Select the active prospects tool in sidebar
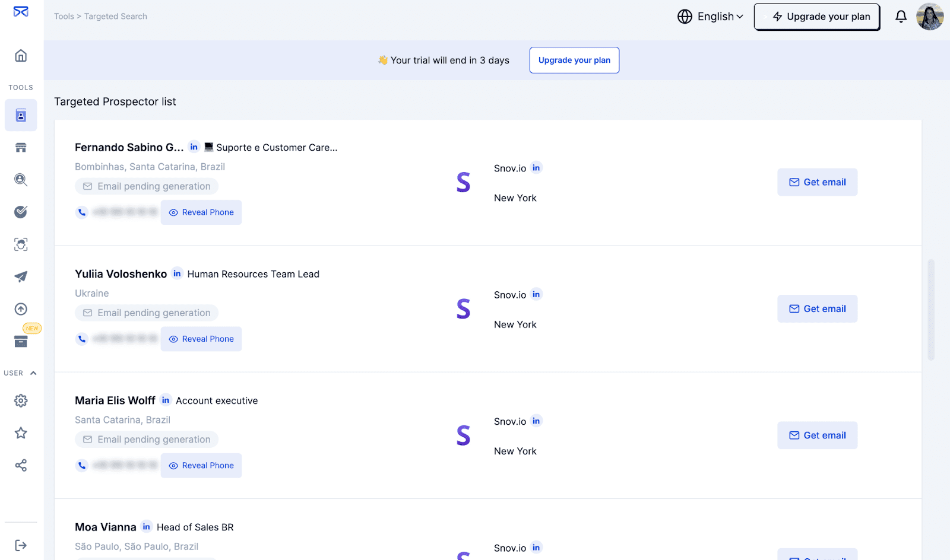Image resolution: width=950 pixels, height=560 pixels. (21, 115)
